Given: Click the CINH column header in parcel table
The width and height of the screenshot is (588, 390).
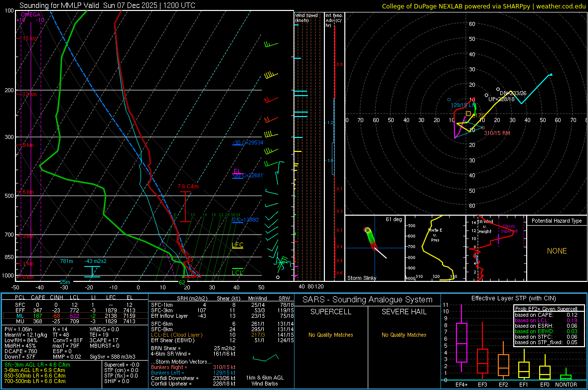Looking at the screenshot, I should (57, 297).
